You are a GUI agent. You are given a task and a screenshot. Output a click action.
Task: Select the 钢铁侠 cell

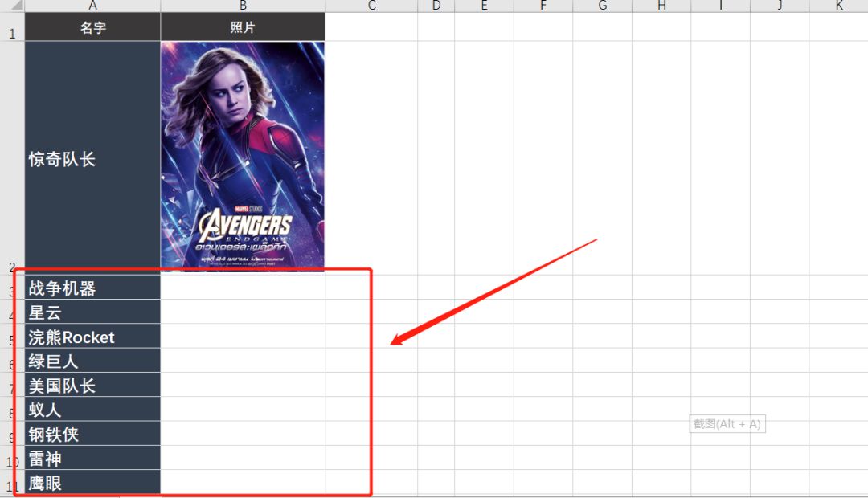tap(92, 433)
